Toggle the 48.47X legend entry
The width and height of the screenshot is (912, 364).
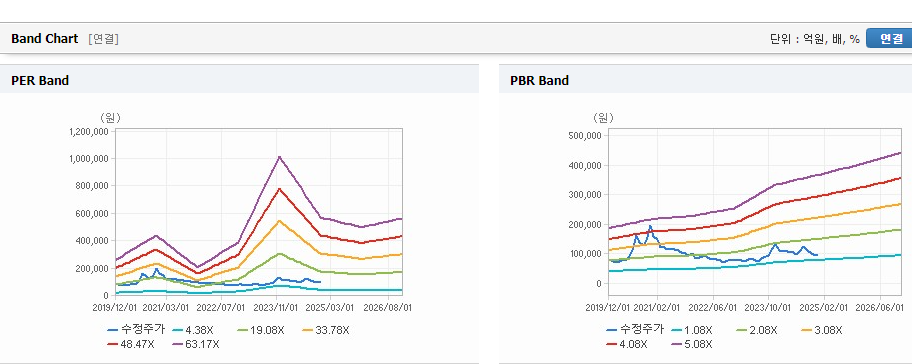pyautogui.click(x=131, y=344)
